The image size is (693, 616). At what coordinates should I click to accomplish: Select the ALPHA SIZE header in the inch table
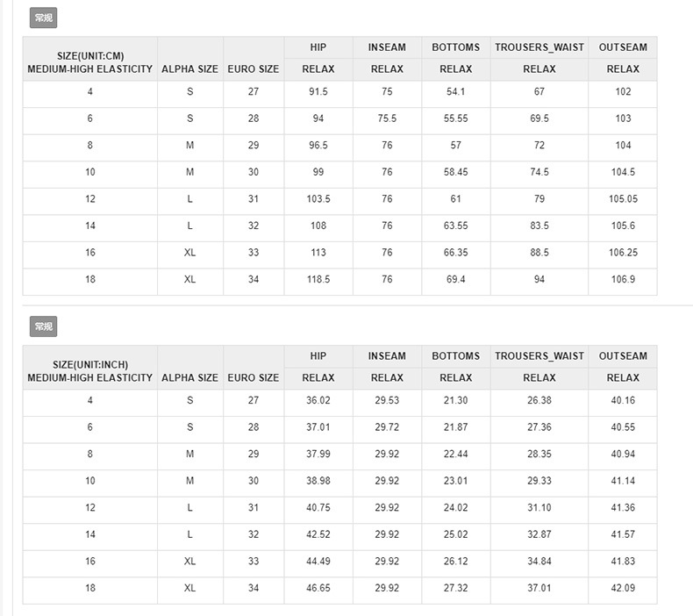(190, 378)
